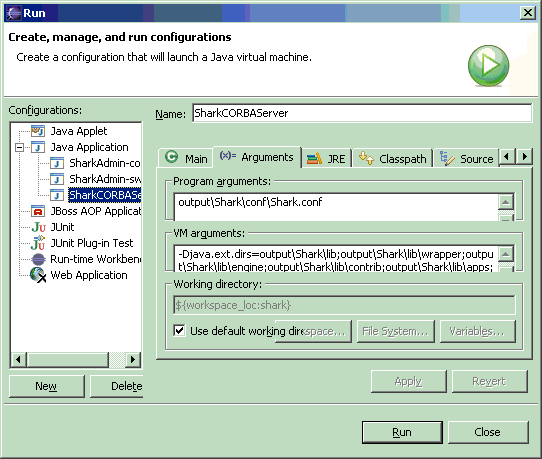Viewport: 542px width, 459px height.
Task: Uncheck Use default working directory
Action: point(179,331)
